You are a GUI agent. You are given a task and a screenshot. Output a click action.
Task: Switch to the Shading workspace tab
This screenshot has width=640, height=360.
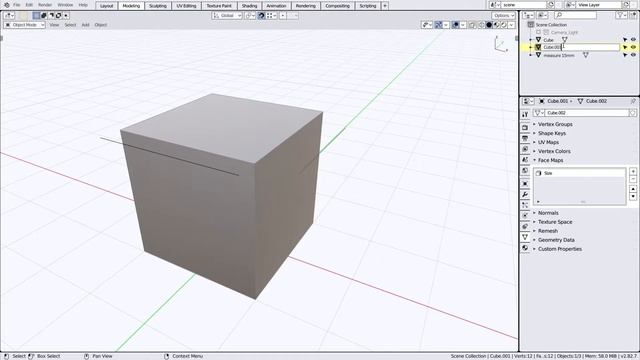click(249, 6)
